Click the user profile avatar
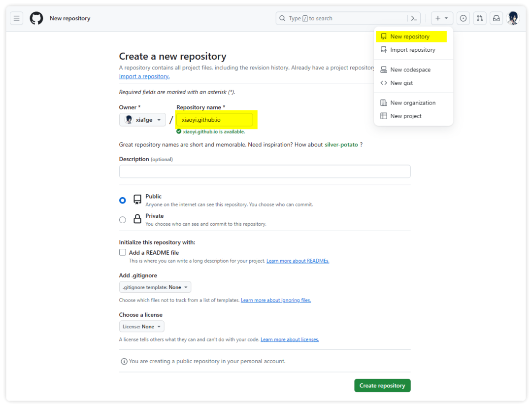 click(x=513, y=18)
